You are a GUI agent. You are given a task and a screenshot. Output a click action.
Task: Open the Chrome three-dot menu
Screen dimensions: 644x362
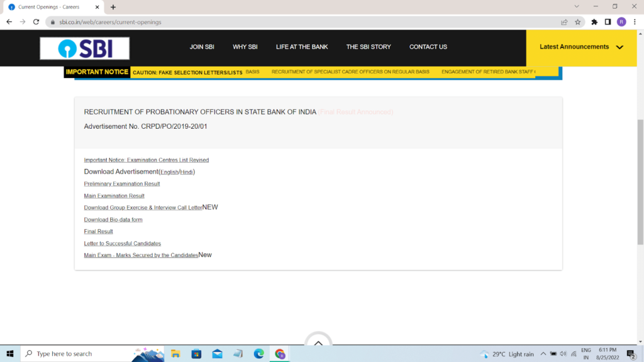point(635,22)
